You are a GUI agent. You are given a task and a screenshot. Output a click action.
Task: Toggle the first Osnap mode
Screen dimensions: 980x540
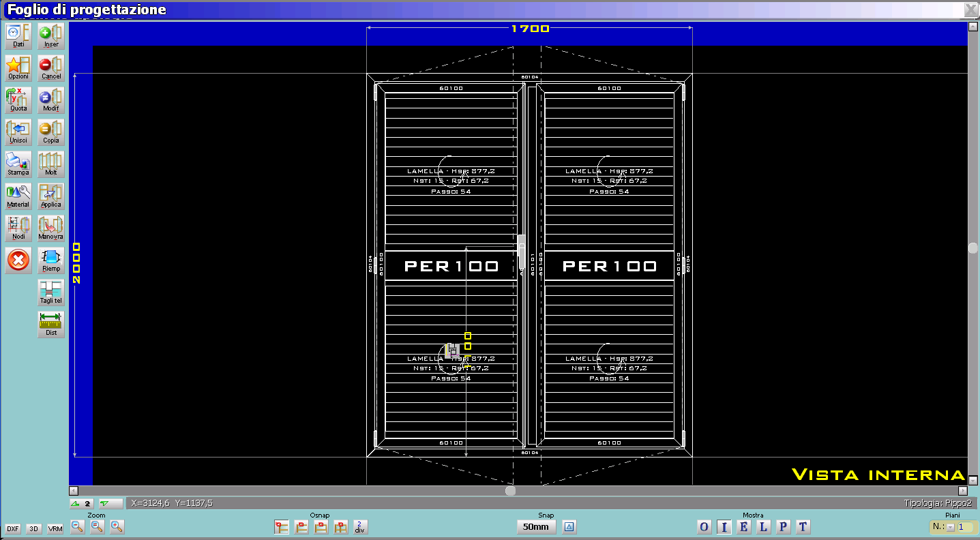[282, 527]
